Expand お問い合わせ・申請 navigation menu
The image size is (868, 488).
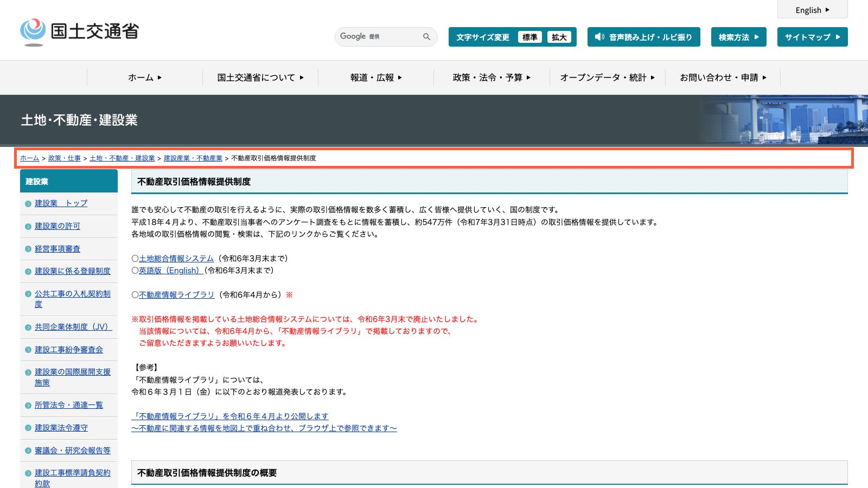pos(723,78)
